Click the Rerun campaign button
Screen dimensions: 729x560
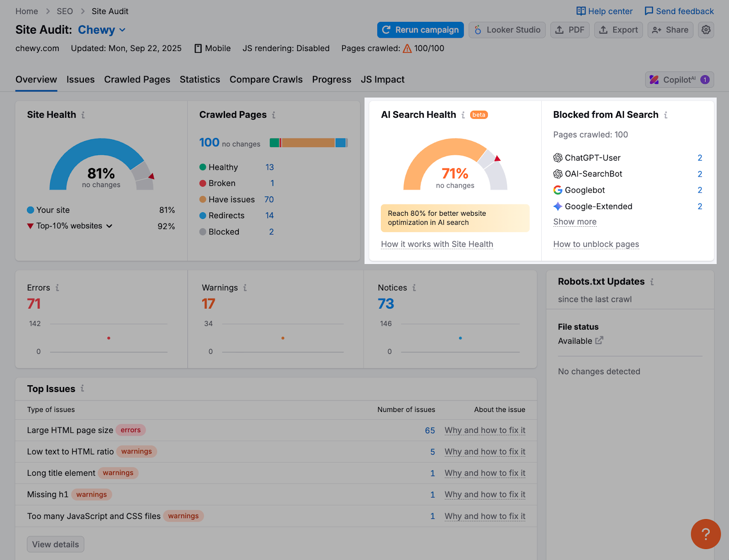[420, 30]
